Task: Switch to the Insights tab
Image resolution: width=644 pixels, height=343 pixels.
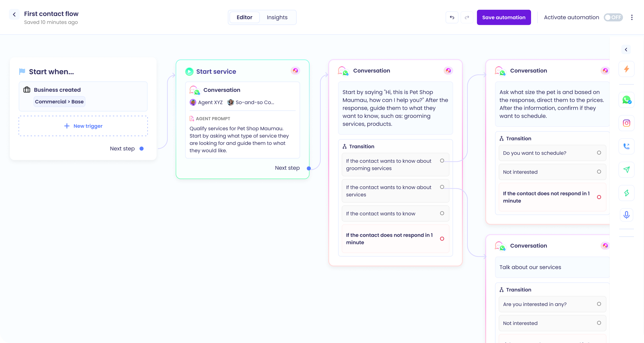Action: pyautogui.click(x=277, y=17)
